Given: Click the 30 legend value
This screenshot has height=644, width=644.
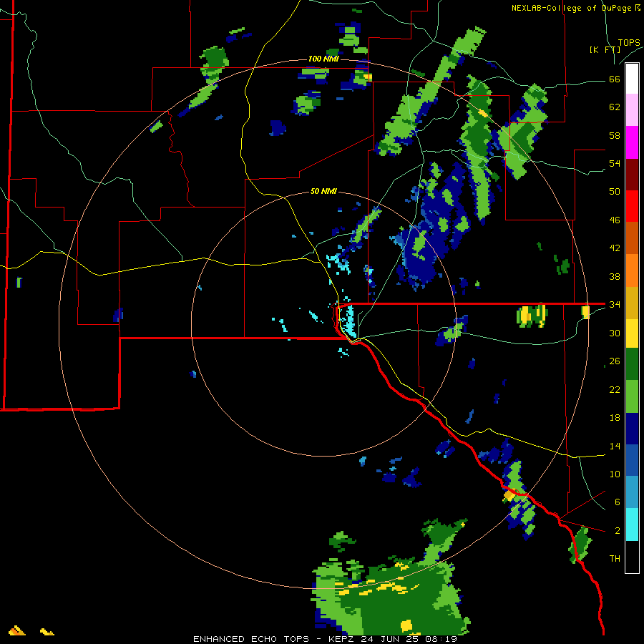Looking at the screenshot, I should [615, 333].
